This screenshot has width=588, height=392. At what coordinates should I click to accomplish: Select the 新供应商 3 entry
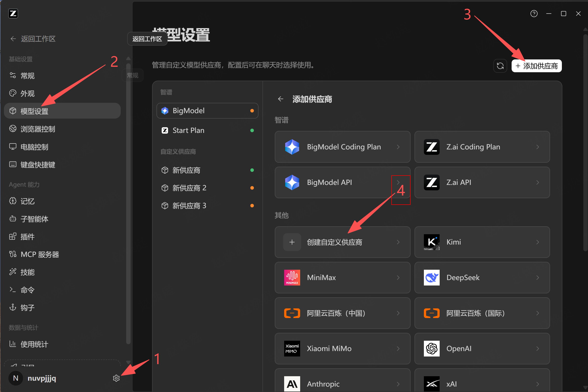pyautogui.click(x=208, y=206)
